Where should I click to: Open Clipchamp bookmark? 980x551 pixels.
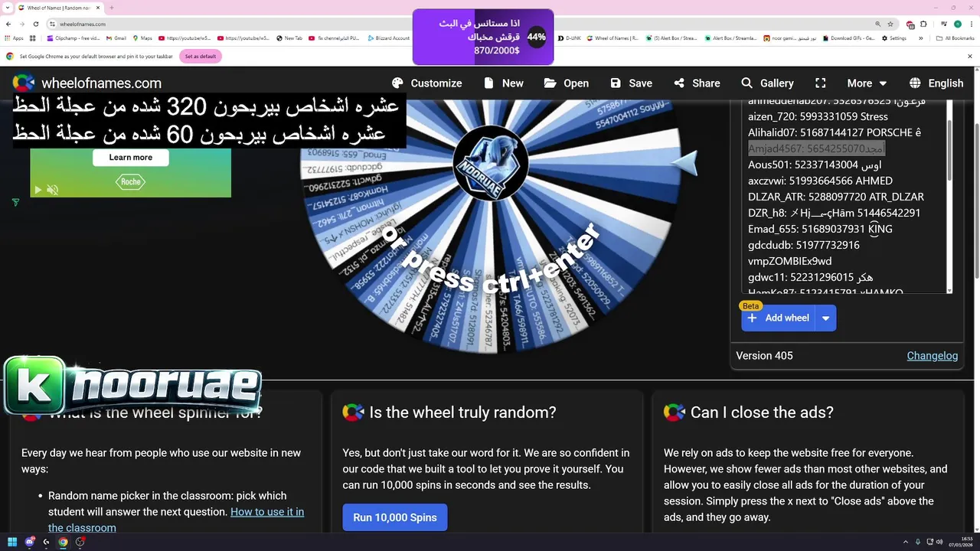(73, 38)
